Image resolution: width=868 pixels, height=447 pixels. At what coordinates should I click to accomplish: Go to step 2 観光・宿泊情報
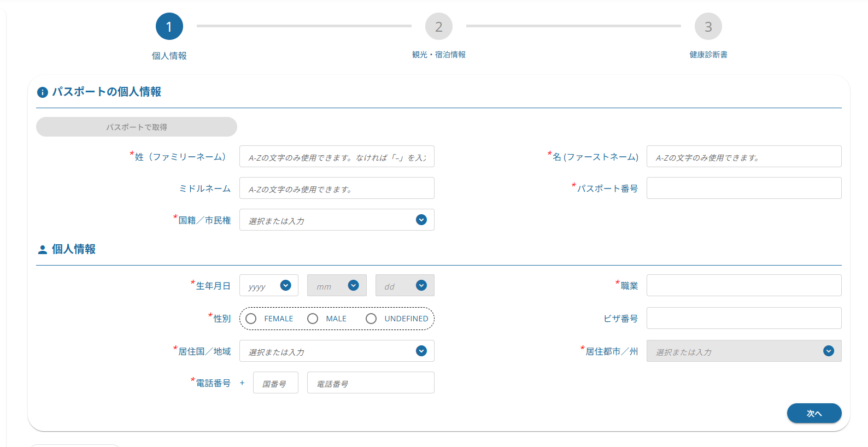[x=438, y=26]
